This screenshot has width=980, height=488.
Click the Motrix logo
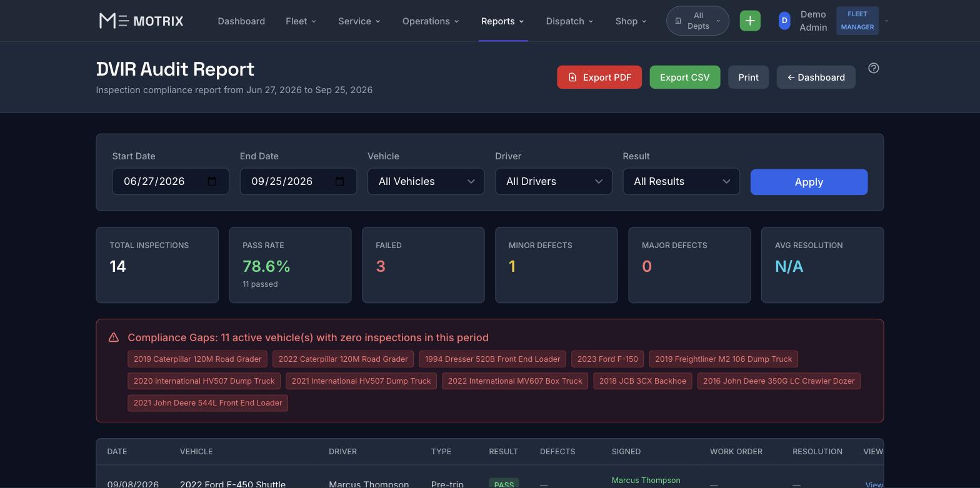tap(141, 21)
